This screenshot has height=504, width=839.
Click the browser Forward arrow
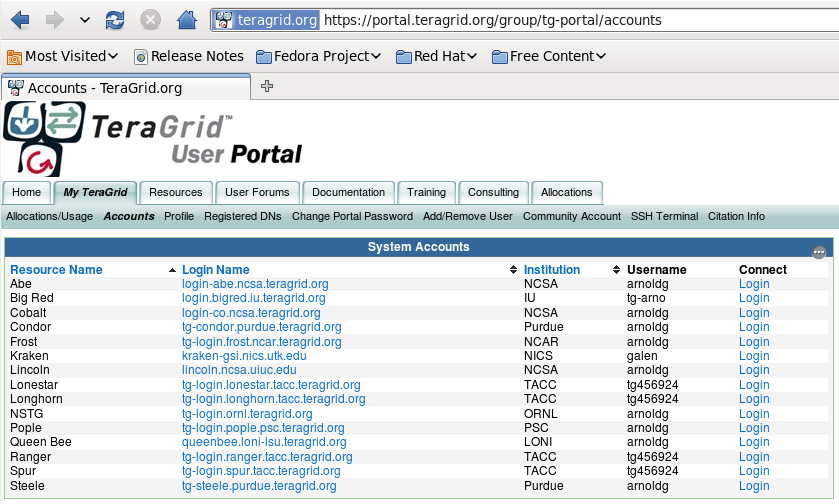(55, 20)
